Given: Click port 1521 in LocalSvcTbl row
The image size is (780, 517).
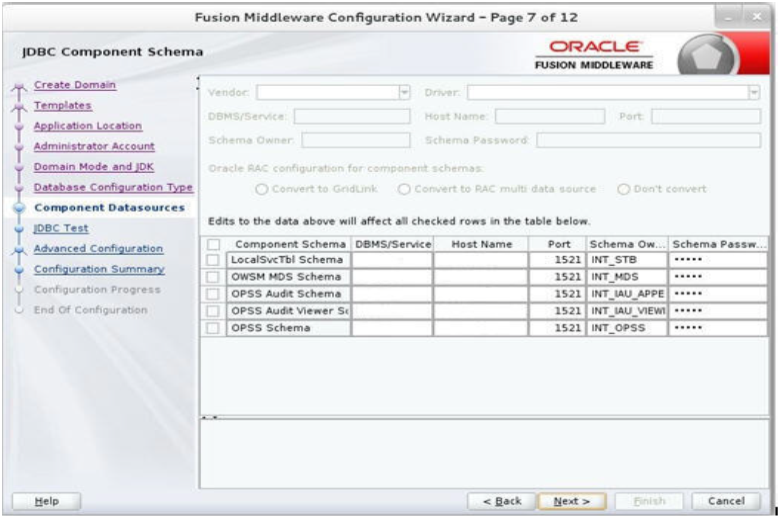Looking at the screenshot, I should (x=558, y=260).
